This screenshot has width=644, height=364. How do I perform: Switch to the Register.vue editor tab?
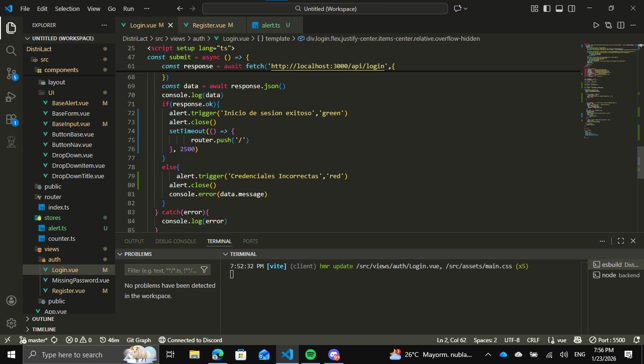[x=209, y=25]
